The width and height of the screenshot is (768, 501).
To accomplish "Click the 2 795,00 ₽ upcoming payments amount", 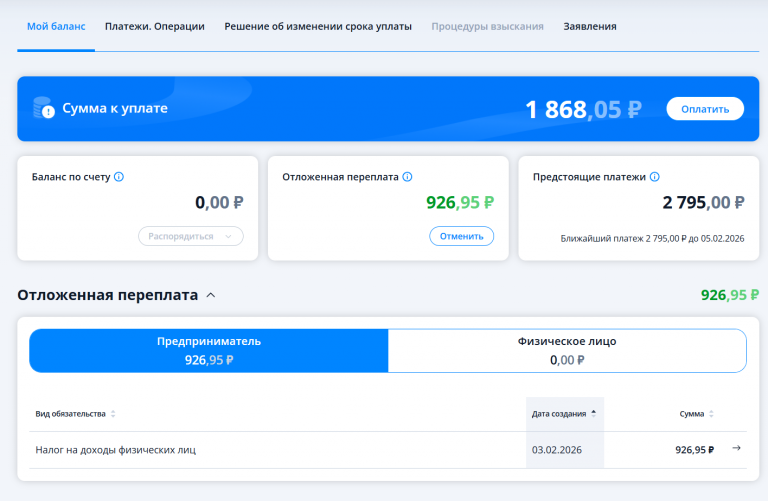I will (x=703, y=202).
